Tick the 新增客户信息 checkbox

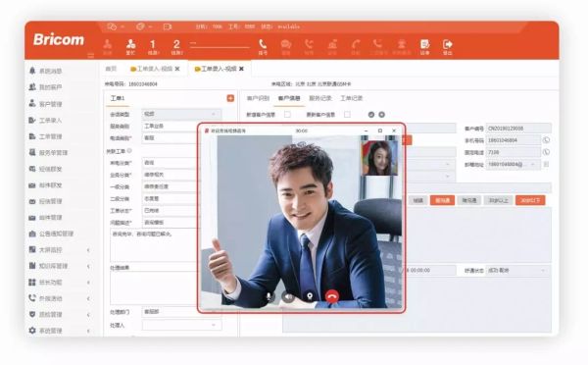(x=287, y=115)
